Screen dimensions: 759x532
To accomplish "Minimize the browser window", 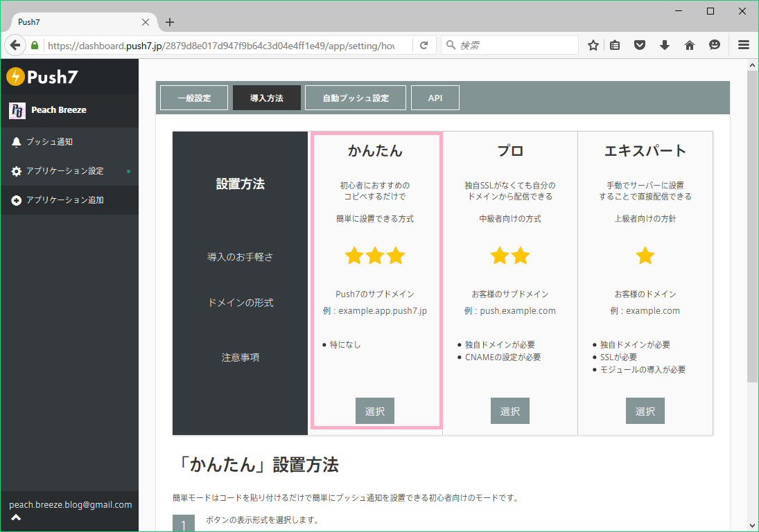I will [x=679, y=10].
